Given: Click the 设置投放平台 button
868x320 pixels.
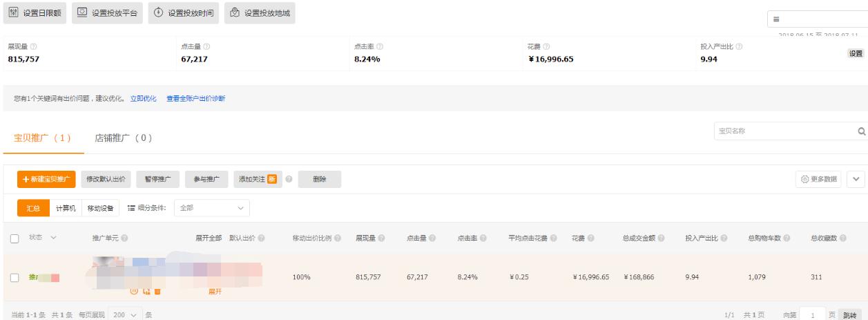Looking at the screenshot, I should point(107,13).
